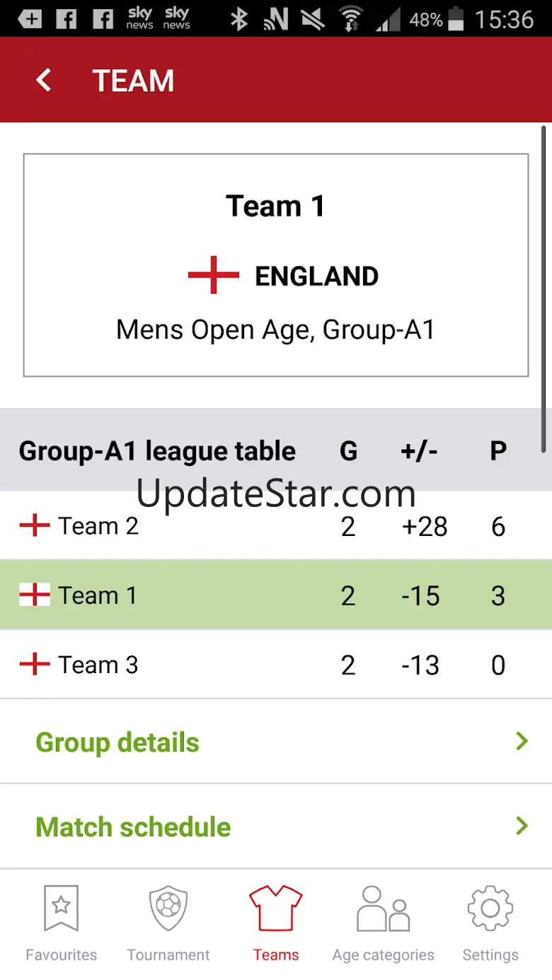The width and height of the screenshot is (552, 980).
Task: Open the Favourites bookmark star icon
Action: pyautogui.click(x=61, y=907)
